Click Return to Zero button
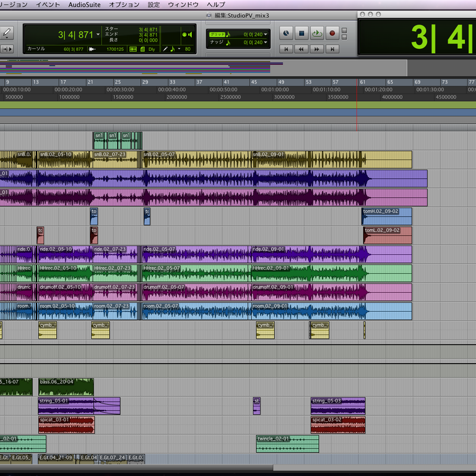The width and height of the screenshot is (476, 476). point(286,49)
